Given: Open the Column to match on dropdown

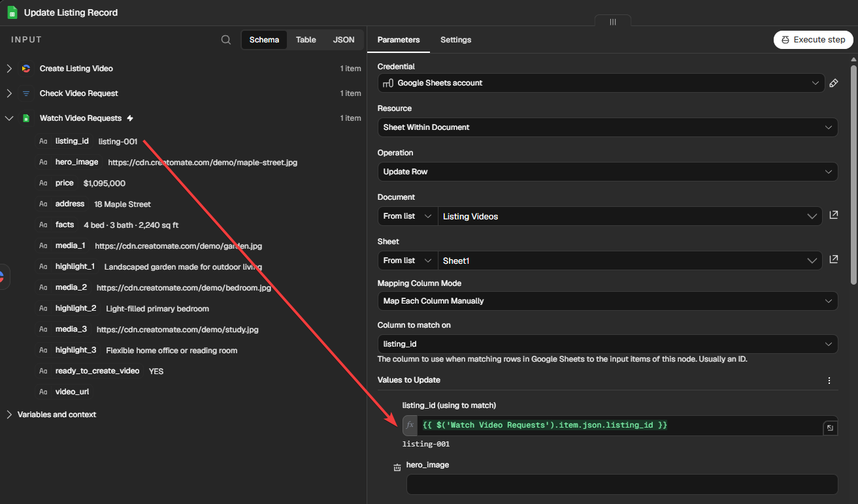Looking at the screenshot, I should tap(608, 344).
